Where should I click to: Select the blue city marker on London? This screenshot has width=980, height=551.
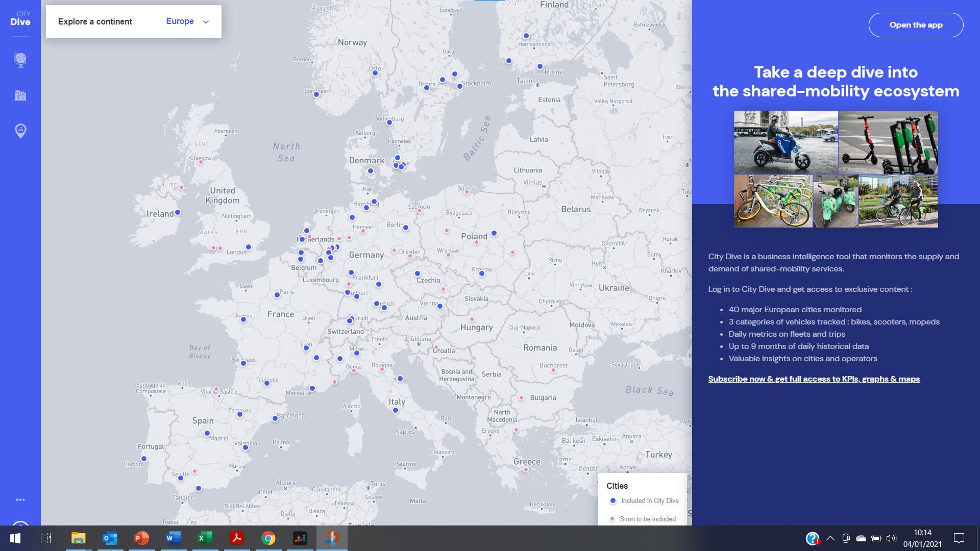[x=249, y=247]
